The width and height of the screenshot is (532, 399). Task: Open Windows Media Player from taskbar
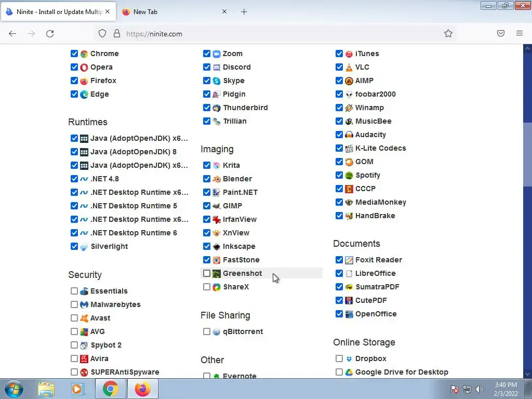click(78, 389)
